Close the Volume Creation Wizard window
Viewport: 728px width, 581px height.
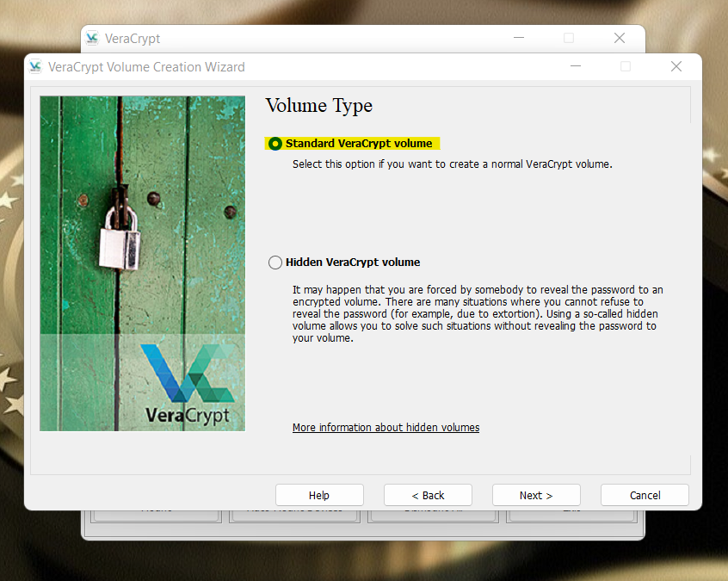[x=676, y=66]
